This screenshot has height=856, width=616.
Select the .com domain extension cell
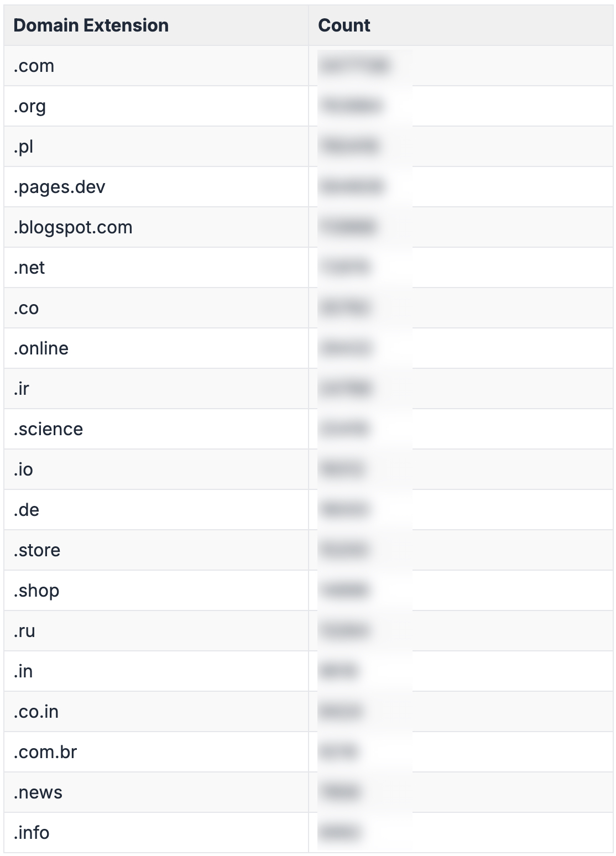(x=34, y=66)
